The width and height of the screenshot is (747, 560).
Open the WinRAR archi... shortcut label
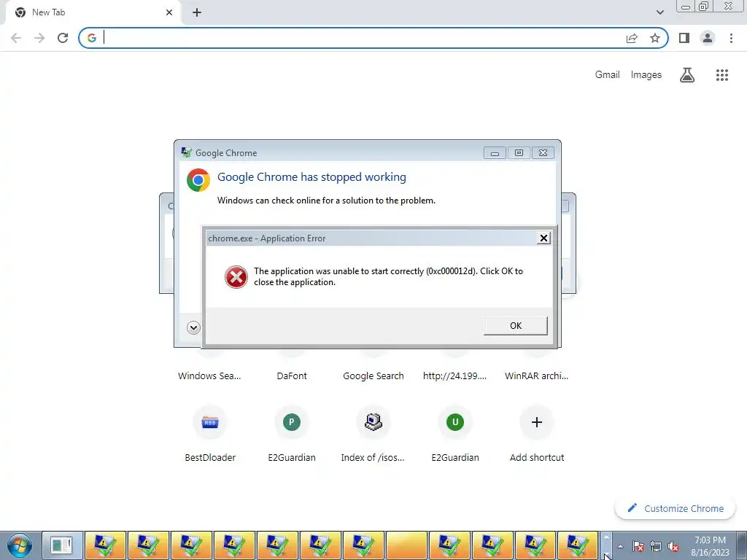coord(536,376)
